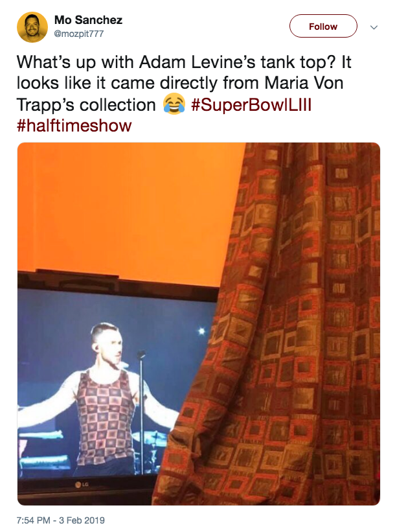Open the @mozpit777 handle link

click(x=79, y=34)
